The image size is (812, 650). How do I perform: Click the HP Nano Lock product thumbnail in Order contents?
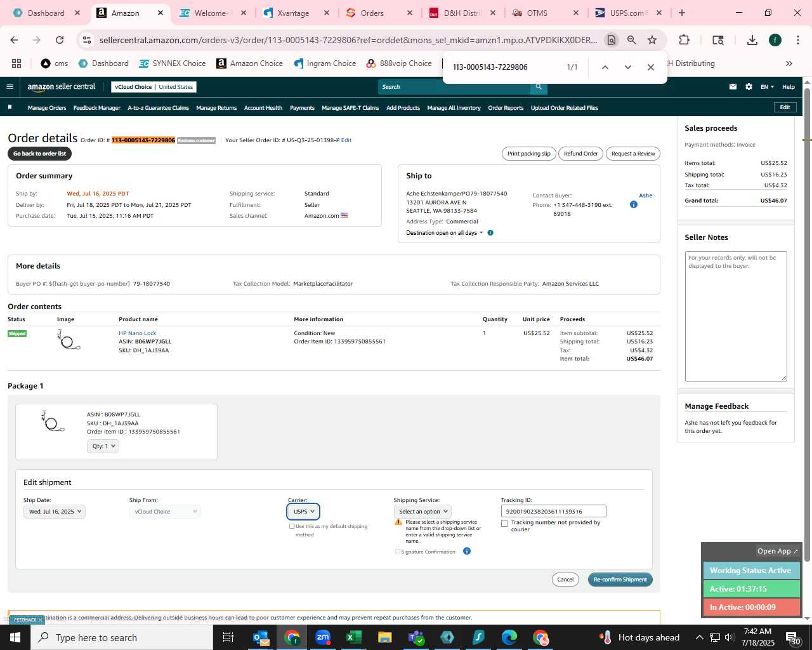[x=69, y=340]
